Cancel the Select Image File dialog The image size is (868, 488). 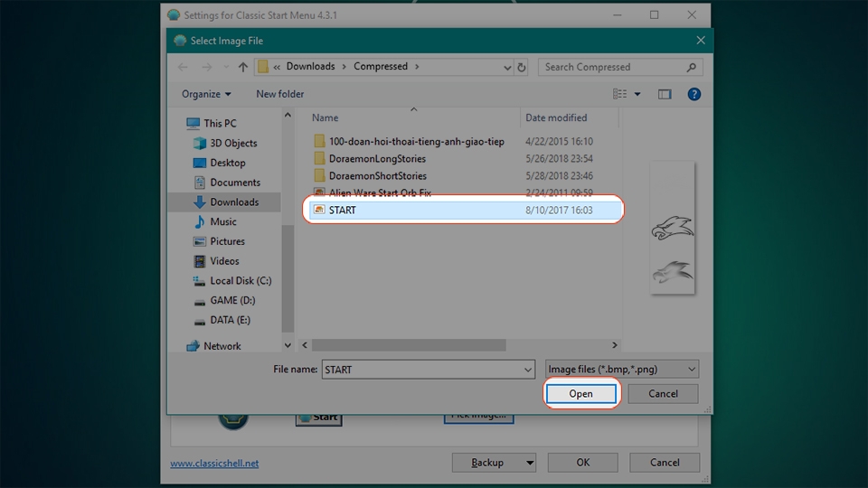pyautogui.click(x=663, y=393)
